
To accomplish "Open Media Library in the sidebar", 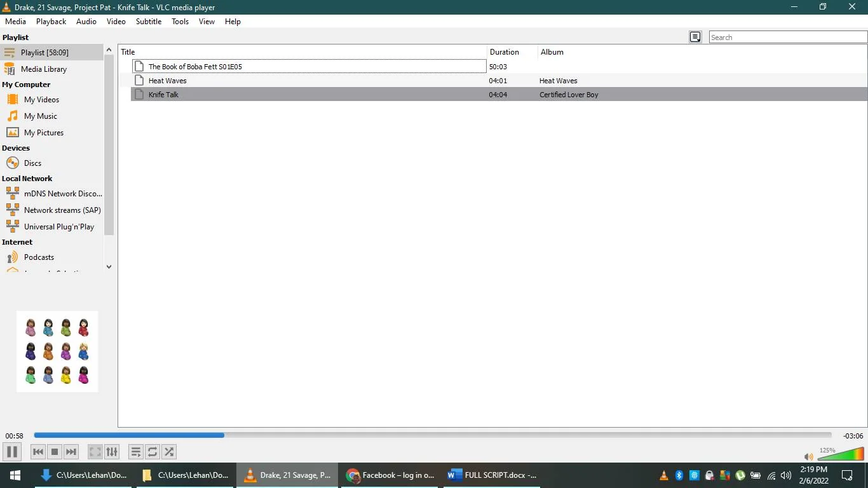I will point(52,69).
